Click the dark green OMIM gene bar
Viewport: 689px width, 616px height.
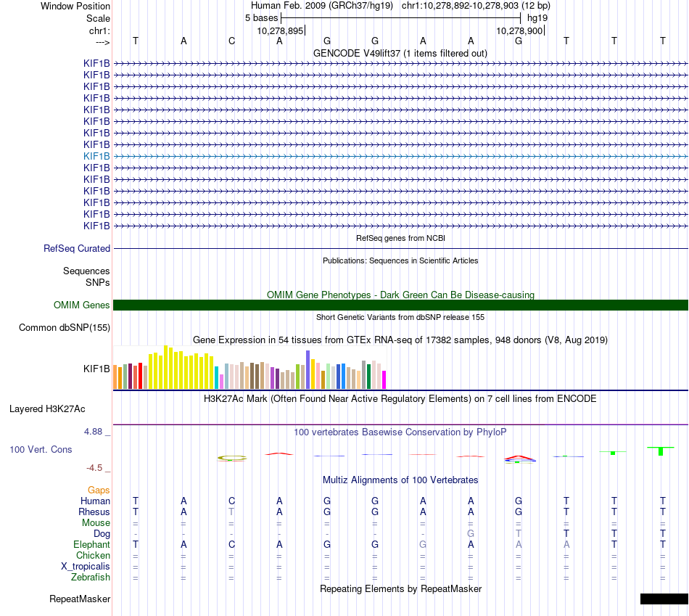click(400, 305)
